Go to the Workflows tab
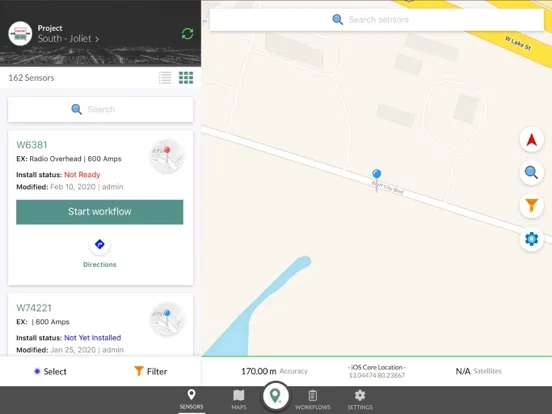Viewport: 552px width, 414px height. 313,400
